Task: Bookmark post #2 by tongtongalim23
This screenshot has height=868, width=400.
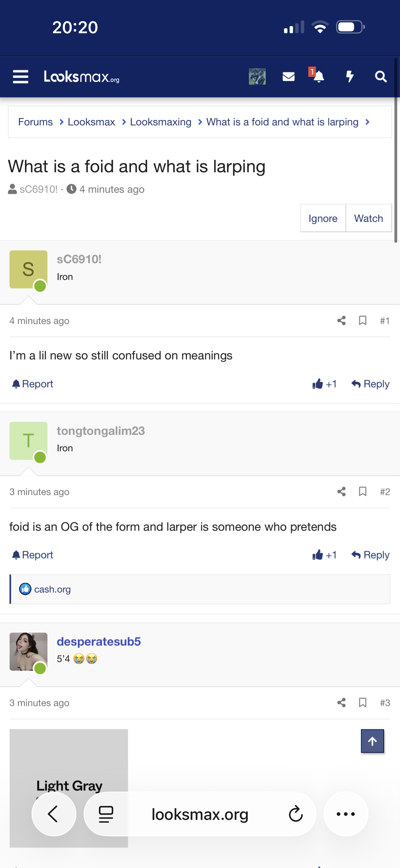Action: point(362,492)
